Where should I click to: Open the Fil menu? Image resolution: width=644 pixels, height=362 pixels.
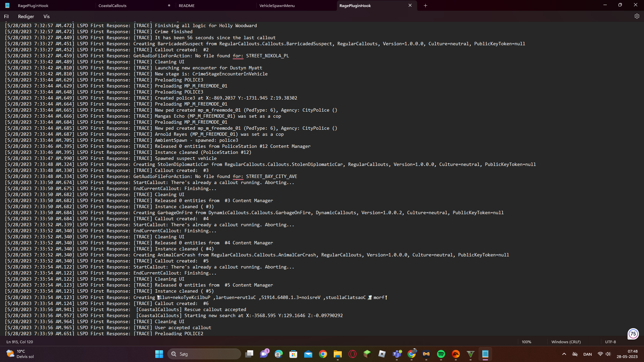[6, 16]
